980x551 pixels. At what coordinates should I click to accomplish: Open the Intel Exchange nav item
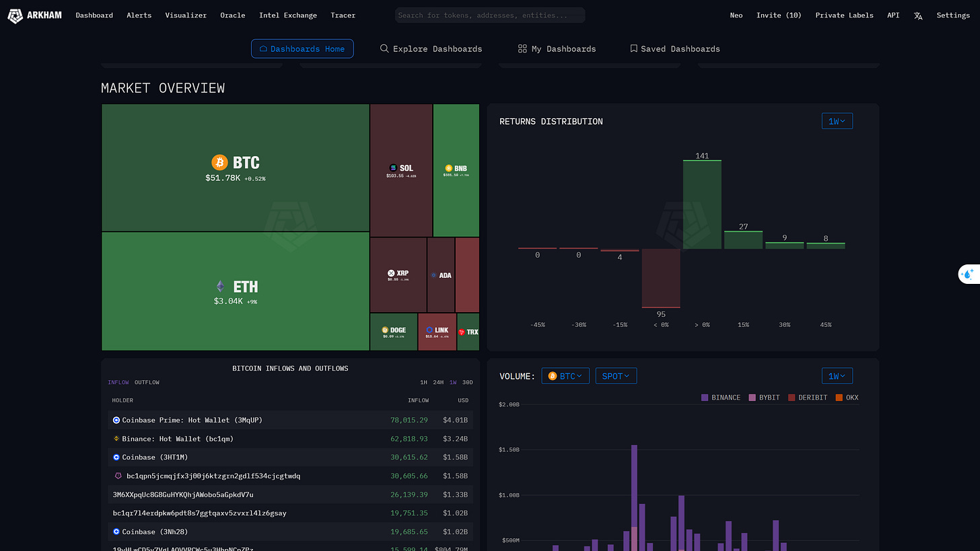(x=288, y=15)
